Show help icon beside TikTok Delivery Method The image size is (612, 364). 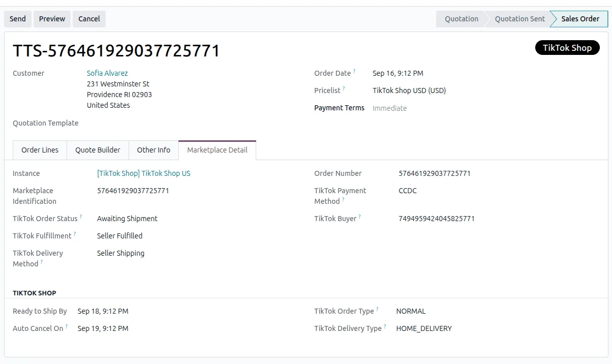(x=42, y=262)
